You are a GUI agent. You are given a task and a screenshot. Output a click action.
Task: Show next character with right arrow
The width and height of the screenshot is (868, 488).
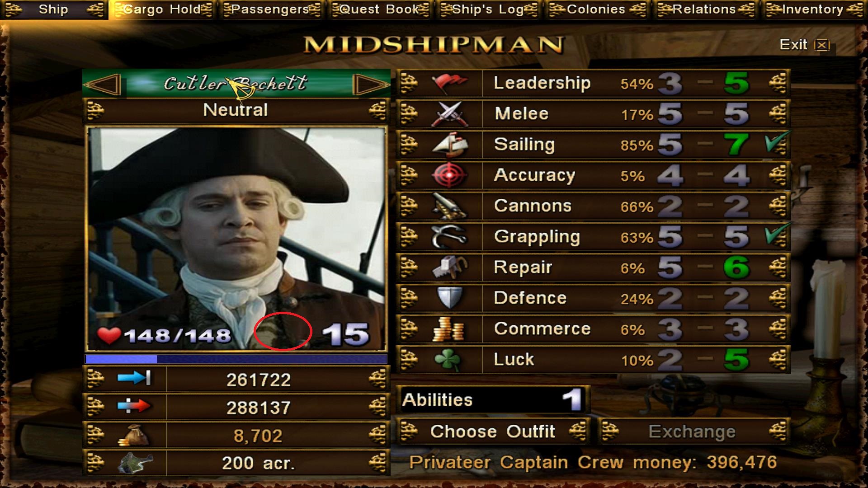pos(370,84)
